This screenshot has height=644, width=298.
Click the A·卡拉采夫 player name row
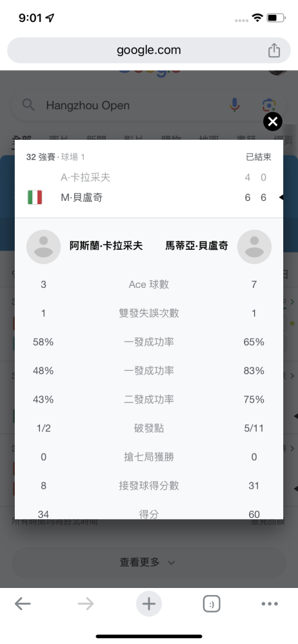coord(149,178)
